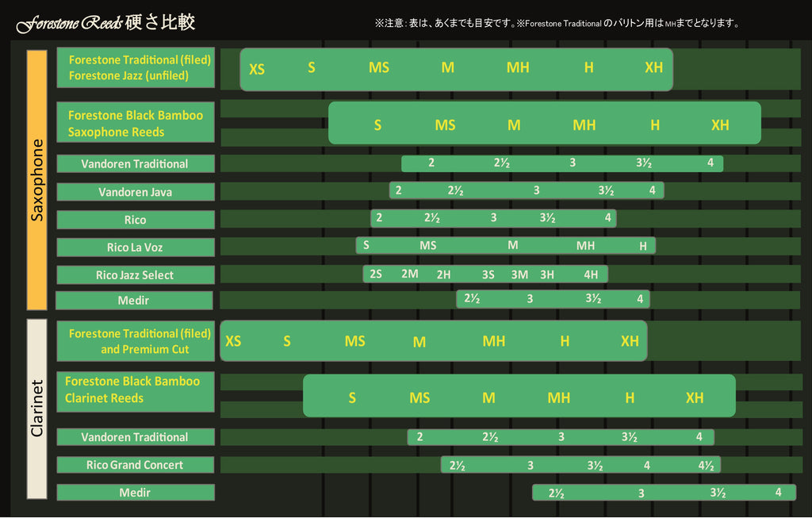Select XH on Black Bamboo Saxophone bar
The height and width of the screenshot is (518, 812).
(x=719, y=125)
